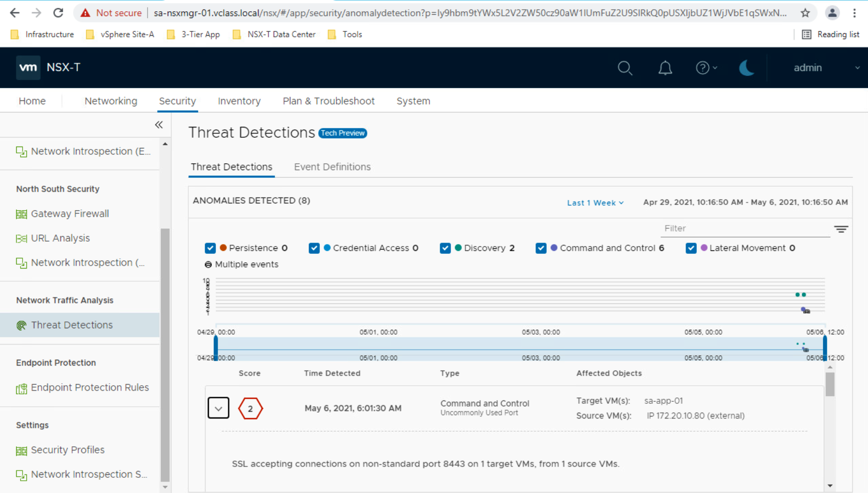Uncheck the Lateral Movement checkbox
Screen dimensions: 868x493
click(x=691, y=248)
